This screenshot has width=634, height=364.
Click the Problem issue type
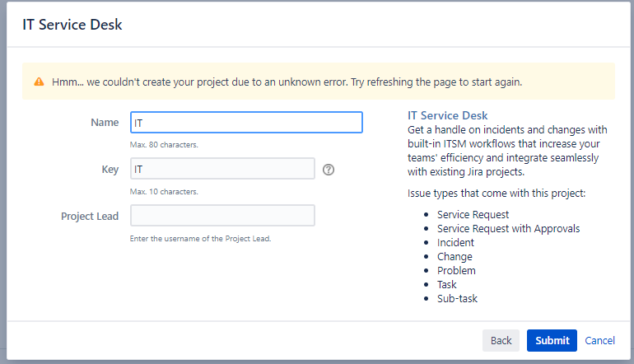pos(456,271)
